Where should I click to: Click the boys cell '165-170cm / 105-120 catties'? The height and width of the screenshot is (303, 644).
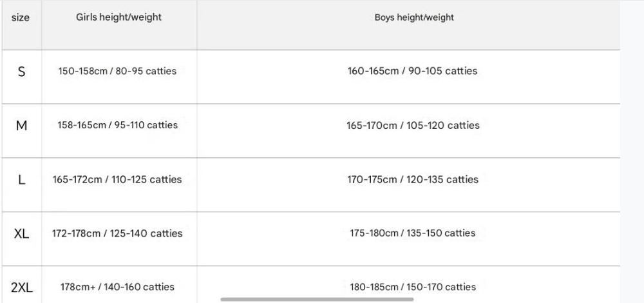[413, 126]
